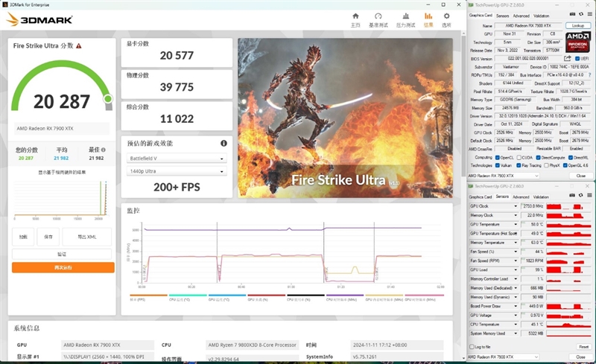Viewport: 596px width, 364px height.
Task: Click the info icon next to the best score
Action: pyautogui.click(x=104, y=150)
